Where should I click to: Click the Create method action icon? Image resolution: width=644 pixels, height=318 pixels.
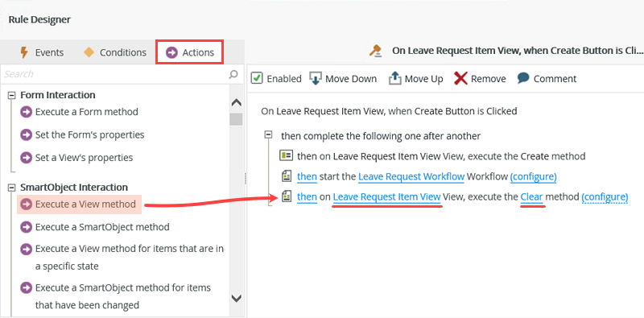click(x=286, y=155)
